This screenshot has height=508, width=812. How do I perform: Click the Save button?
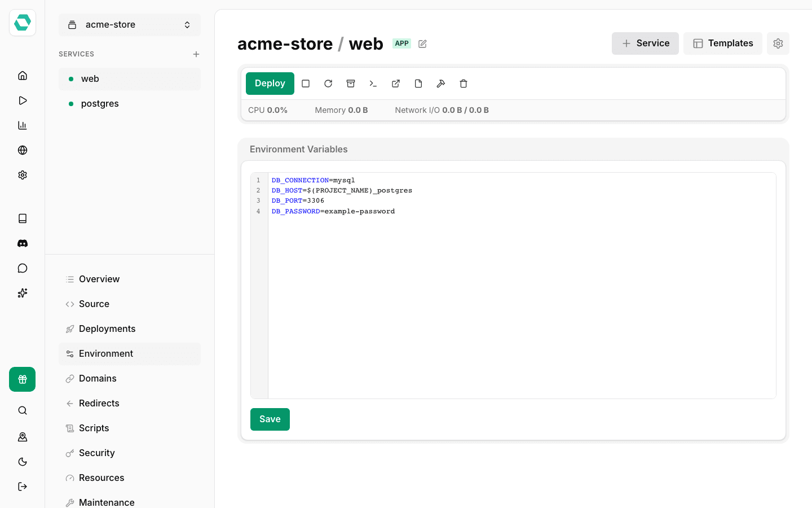pos(270,419)
